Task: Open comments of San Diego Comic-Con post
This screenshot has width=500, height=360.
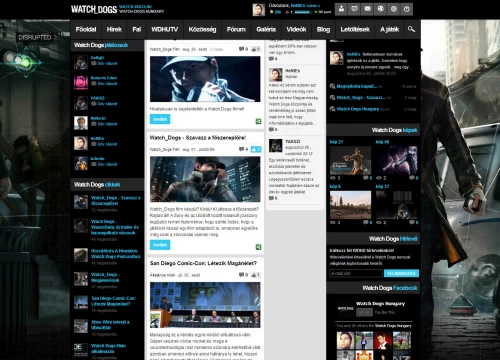Action: pos(243,275)
